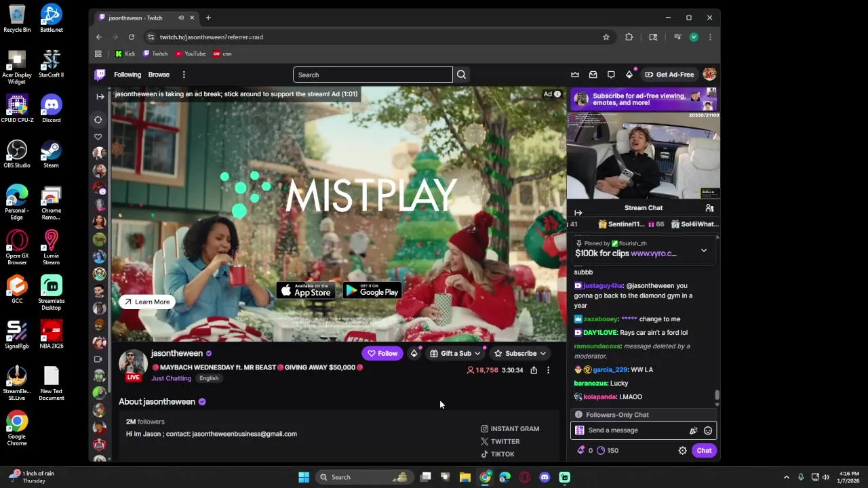This screenshot has width=868, height=488.
Task: Reload the page
Action: tap(132, 37)
